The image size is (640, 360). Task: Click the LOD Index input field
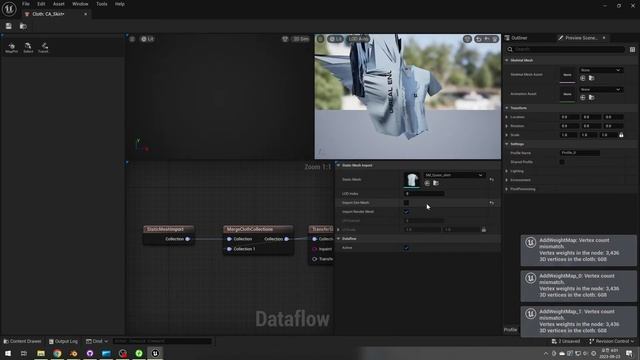click(424, 193)
